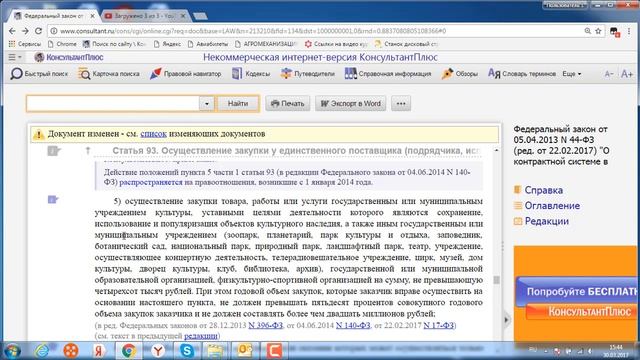Open Ссылки на видео bookmark

pos(336,44)
